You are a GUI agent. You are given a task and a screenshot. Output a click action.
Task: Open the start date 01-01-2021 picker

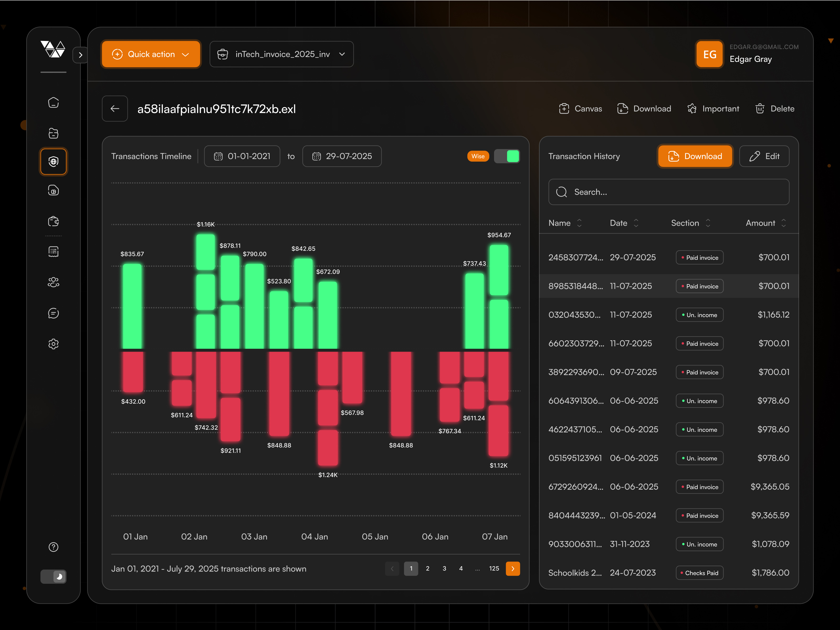point(242,156)
